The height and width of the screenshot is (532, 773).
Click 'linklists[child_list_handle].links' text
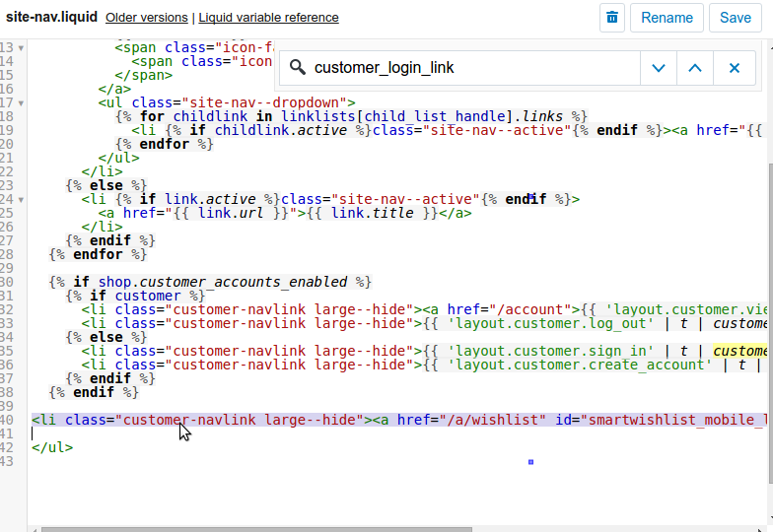tap(422, 116)
